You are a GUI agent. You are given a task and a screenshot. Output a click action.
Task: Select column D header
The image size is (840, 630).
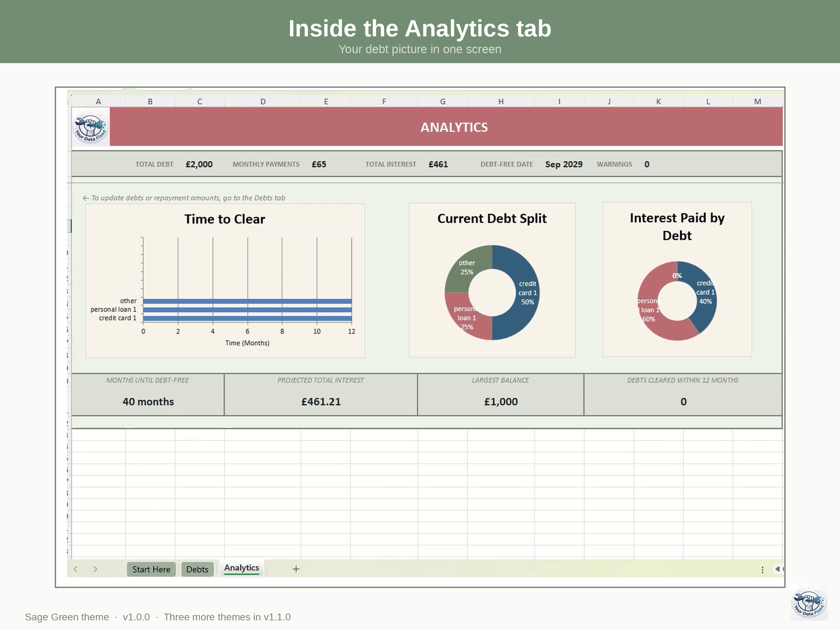(263, 101)
